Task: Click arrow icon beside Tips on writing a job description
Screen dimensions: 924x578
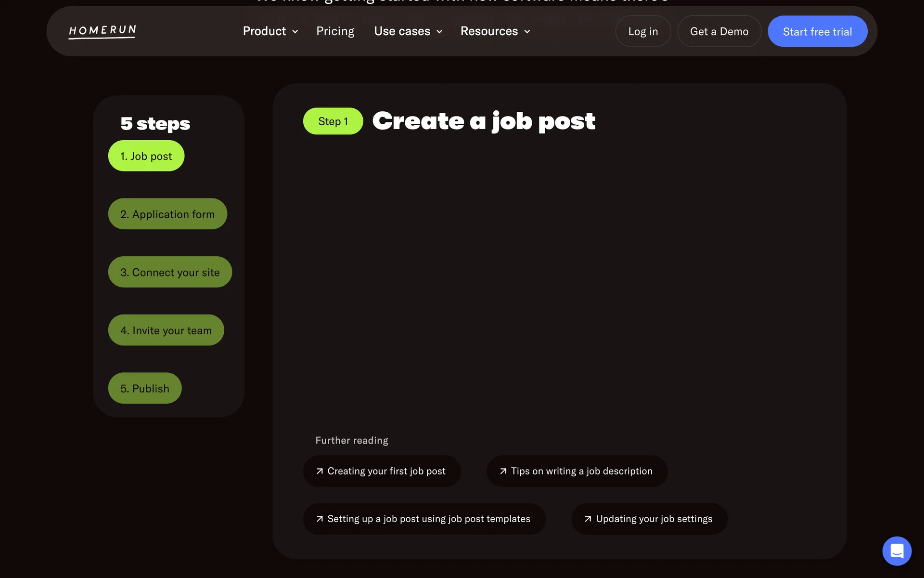Action: tap(503, 471)
